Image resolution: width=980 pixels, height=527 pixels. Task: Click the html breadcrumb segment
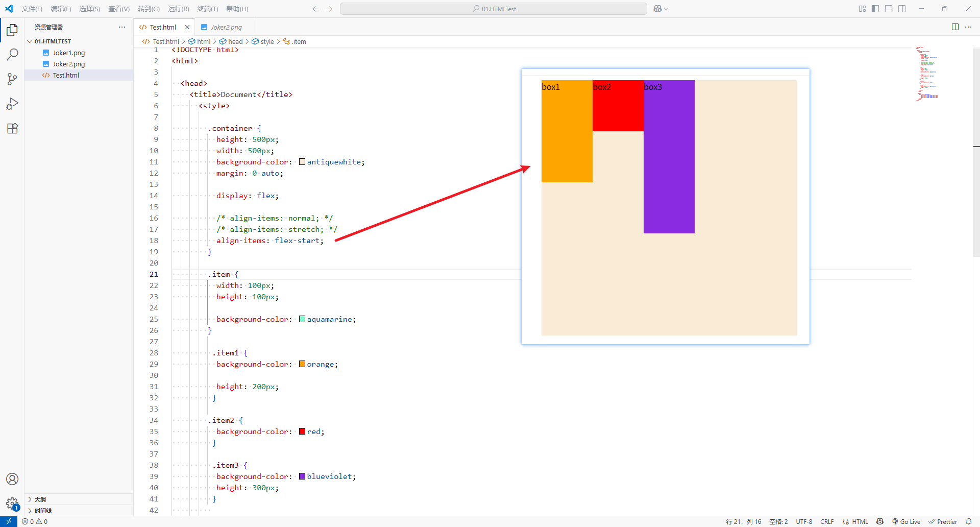[x=199, y=41]
